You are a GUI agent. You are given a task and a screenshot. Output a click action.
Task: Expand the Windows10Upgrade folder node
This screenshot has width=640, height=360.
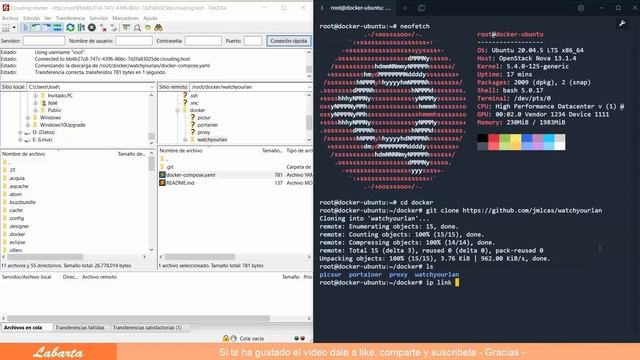28,125
